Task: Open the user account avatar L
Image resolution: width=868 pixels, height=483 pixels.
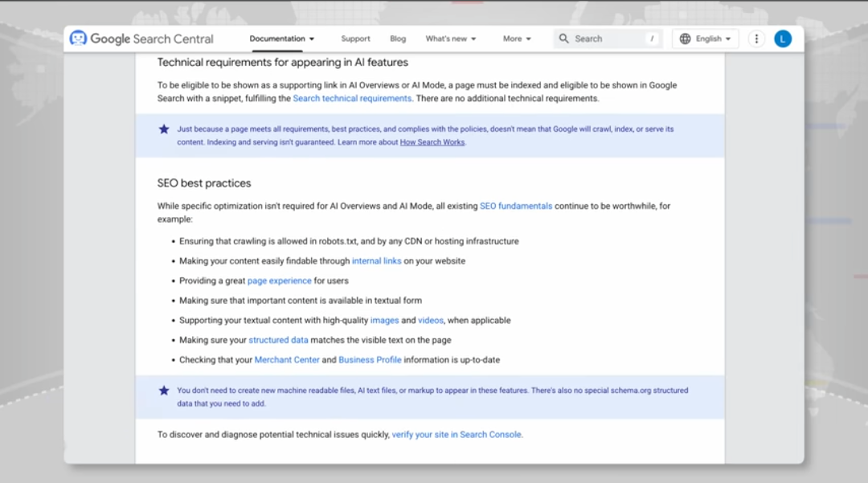Action: click(x=783, y=39)
